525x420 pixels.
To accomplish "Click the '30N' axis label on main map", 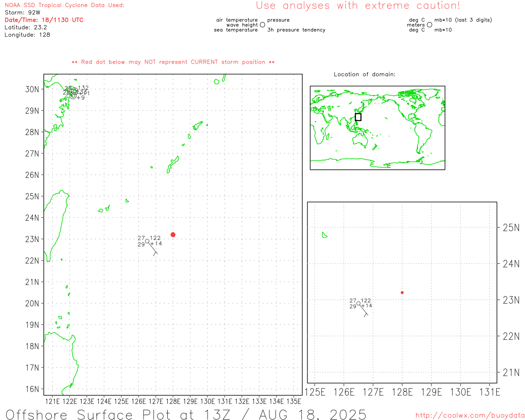I will [x=32, y=89].
